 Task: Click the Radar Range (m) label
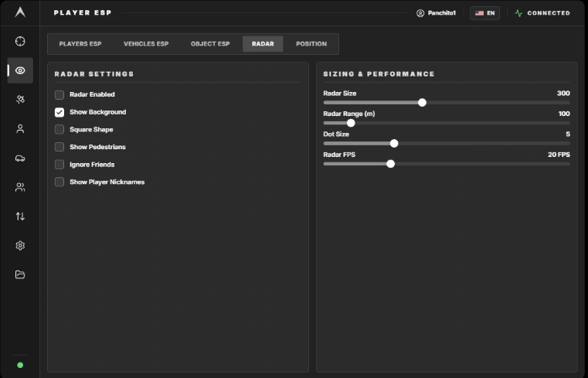pos(348,114)
